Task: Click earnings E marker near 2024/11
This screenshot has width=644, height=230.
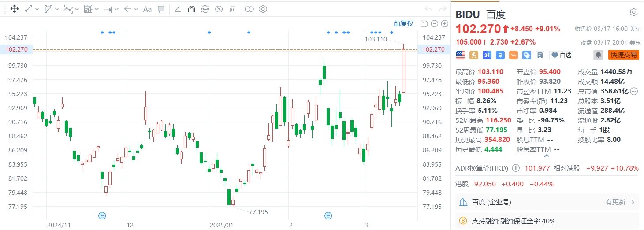Action: (x=102, y=215)
